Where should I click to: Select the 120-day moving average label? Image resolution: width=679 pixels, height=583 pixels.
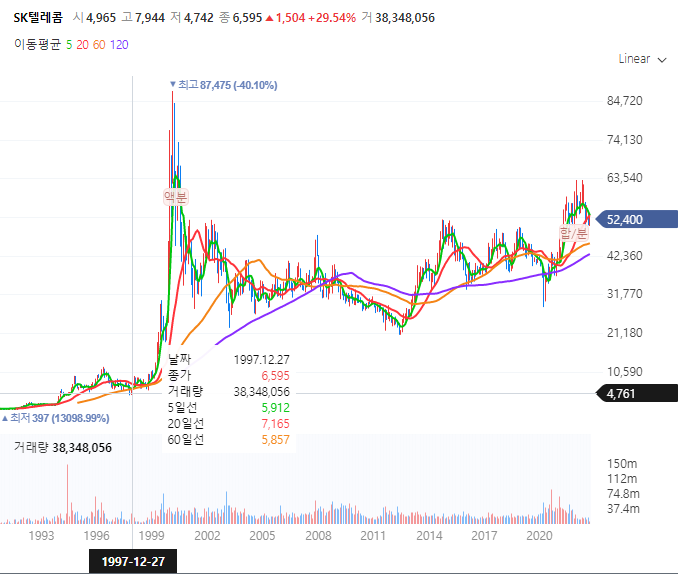119,45
